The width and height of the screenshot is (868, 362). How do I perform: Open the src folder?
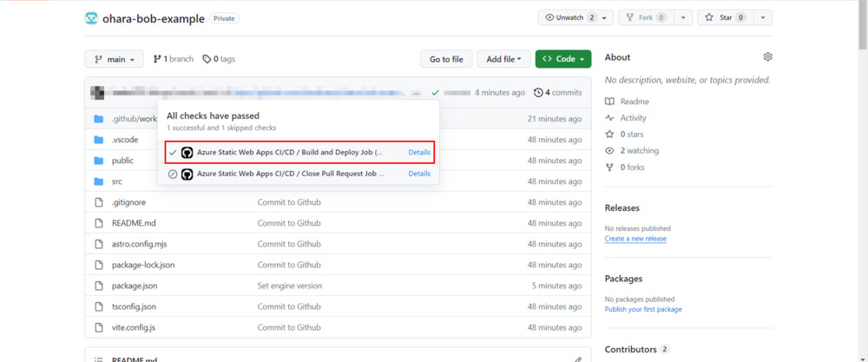(117, 181)
